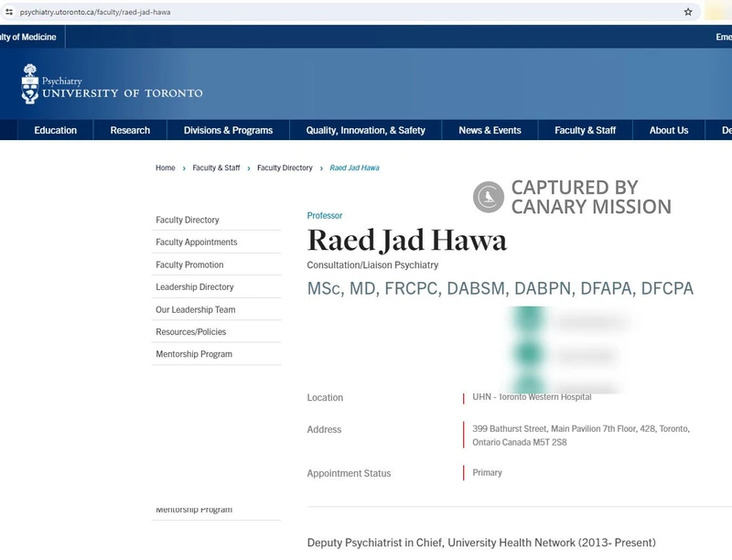Viewport: 732px width, 560px height.
Task: Open the News & Events menu
Action: coord(490,130)
